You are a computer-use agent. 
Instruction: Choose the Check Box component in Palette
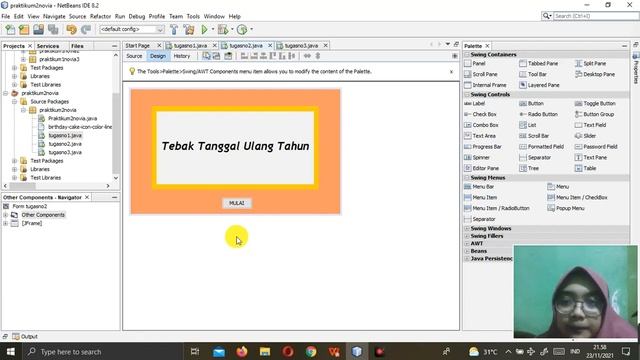click(x=480, y=114)
